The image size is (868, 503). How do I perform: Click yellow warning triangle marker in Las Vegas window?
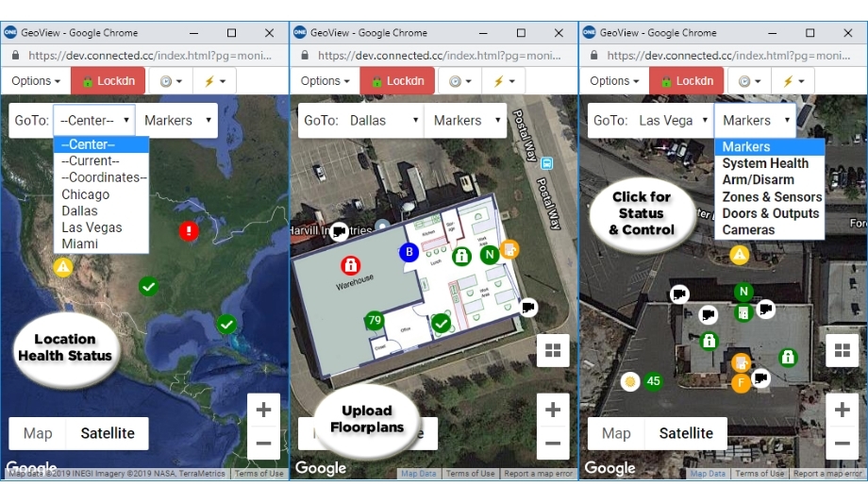click(x=740, y=255)
